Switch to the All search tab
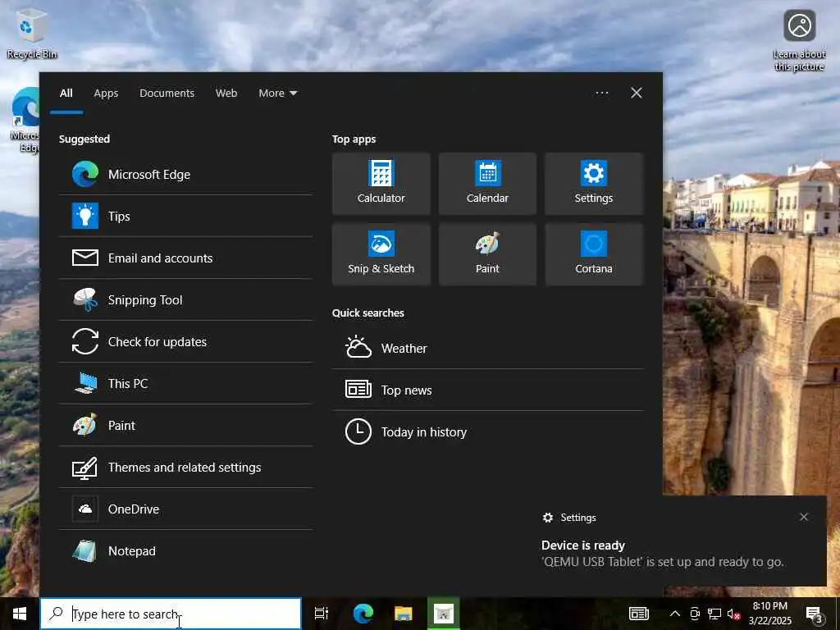The height and width of the screenshot is (630, 840). click(x=66, y=94)
